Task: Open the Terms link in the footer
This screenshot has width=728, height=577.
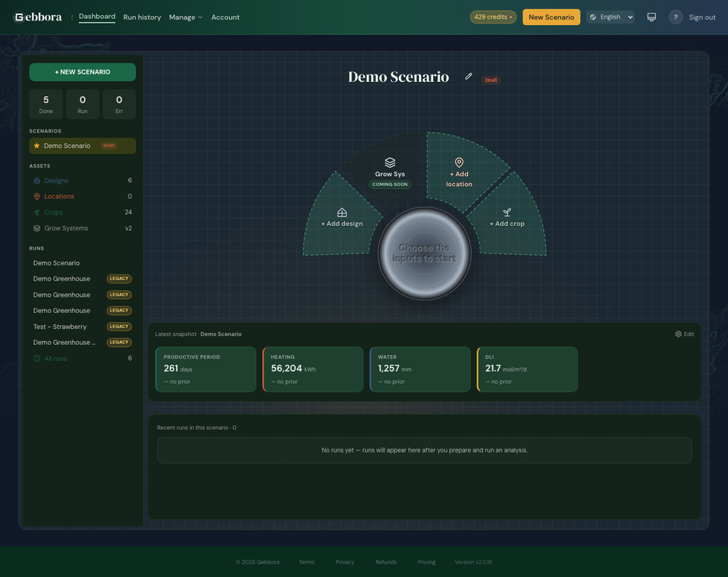Action: 306,562
